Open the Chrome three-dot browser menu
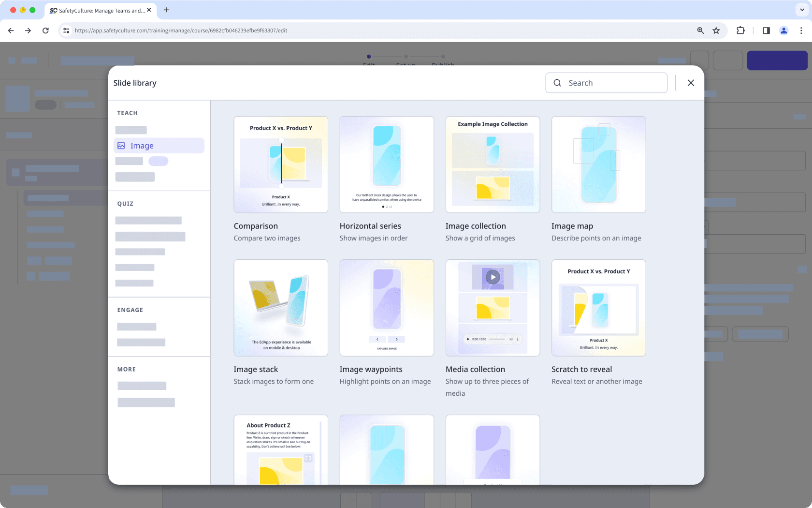 coord(802,30)
